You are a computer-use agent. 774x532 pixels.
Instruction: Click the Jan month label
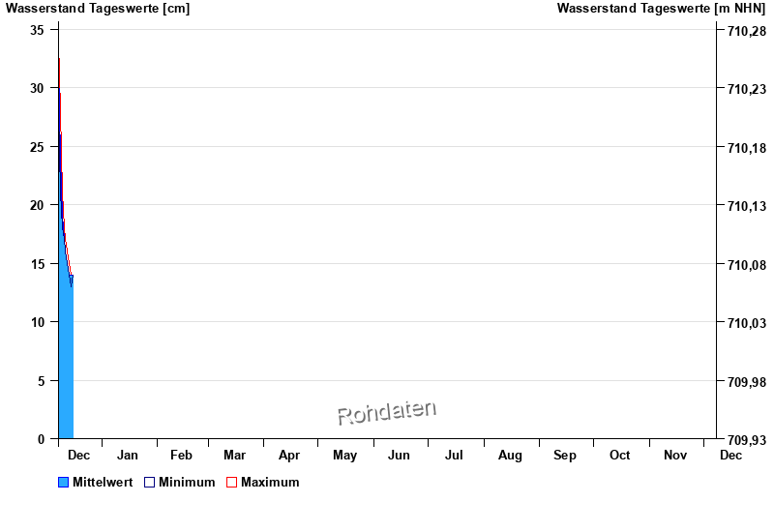pyautogui.click(x=128, y=456)
